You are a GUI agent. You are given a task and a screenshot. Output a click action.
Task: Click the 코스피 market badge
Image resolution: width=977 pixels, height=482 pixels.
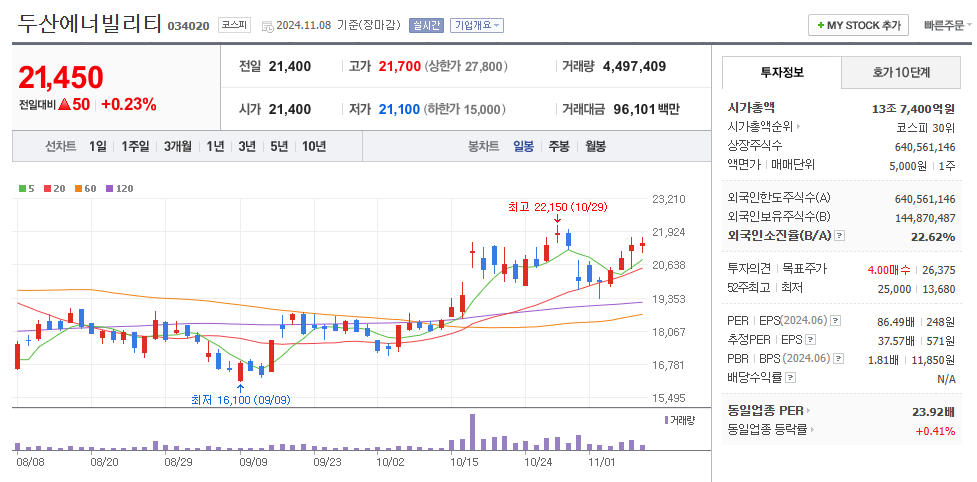coord(234,26)
